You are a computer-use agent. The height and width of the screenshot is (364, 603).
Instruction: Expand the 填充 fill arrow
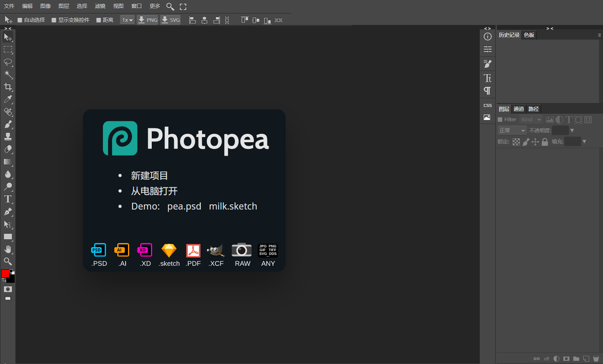coord(584,141)
